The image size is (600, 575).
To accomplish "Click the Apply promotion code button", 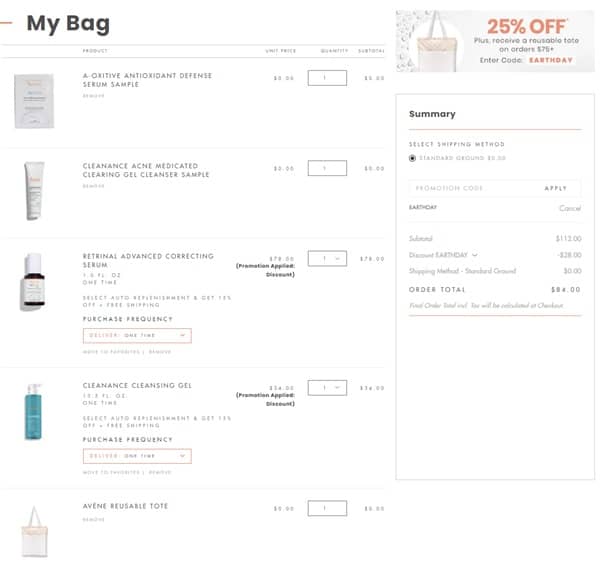I will (555, 188).
